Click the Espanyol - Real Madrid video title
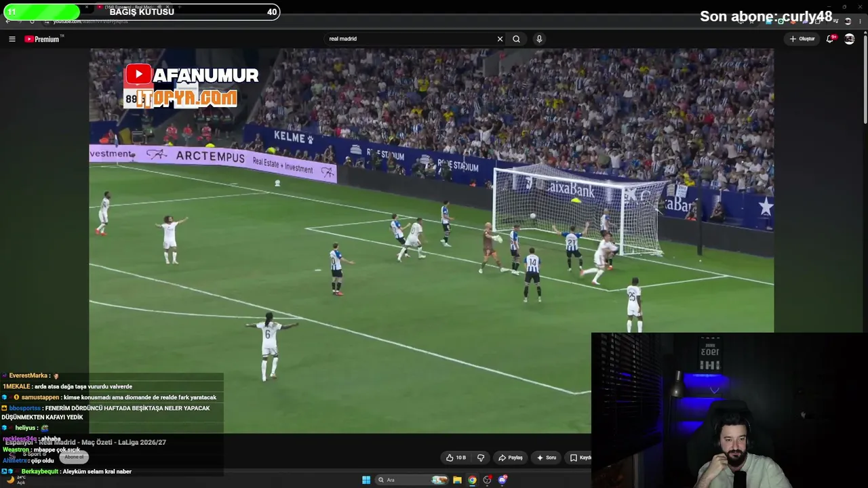868x488 pixels. [x=85, y=442]
